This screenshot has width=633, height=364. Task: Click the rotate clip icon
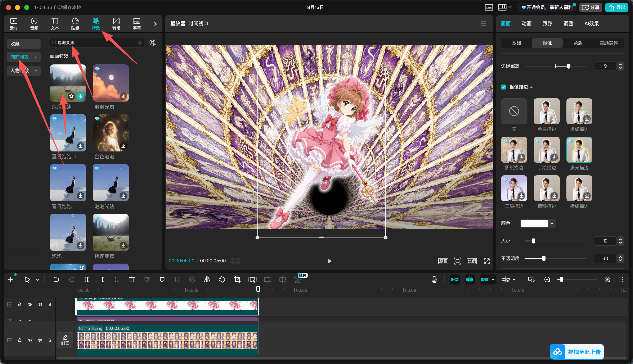[222, 279]
